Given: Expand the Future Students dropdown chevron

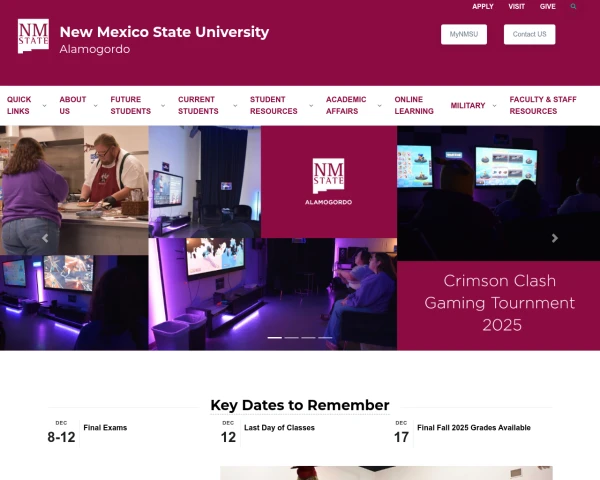Looking at the screenshot, I should tap(163, 106).
